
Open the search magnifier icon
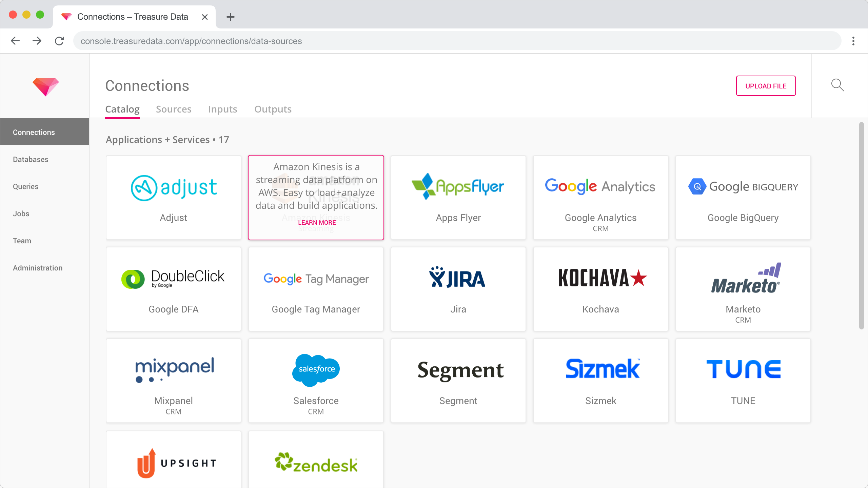837,85
